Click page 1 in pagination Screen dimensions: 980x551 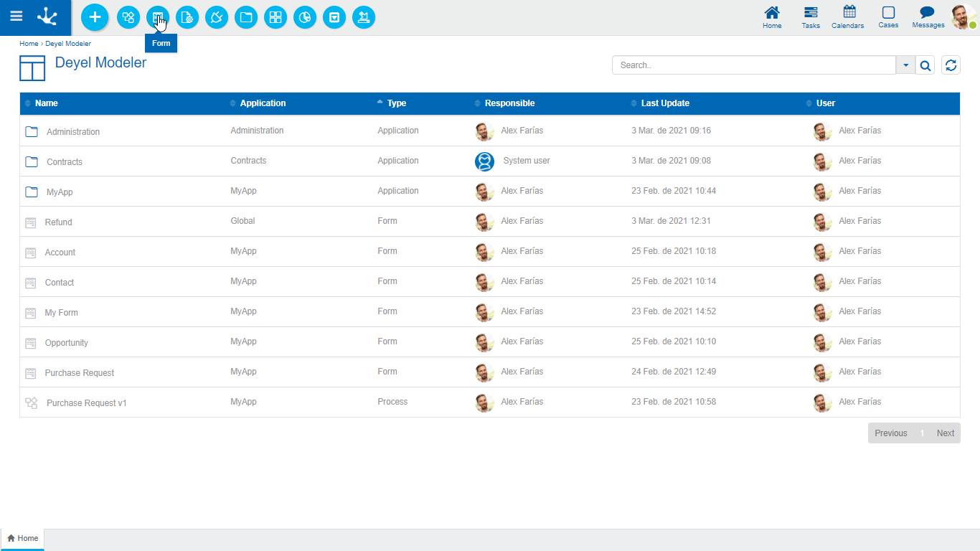922,433
